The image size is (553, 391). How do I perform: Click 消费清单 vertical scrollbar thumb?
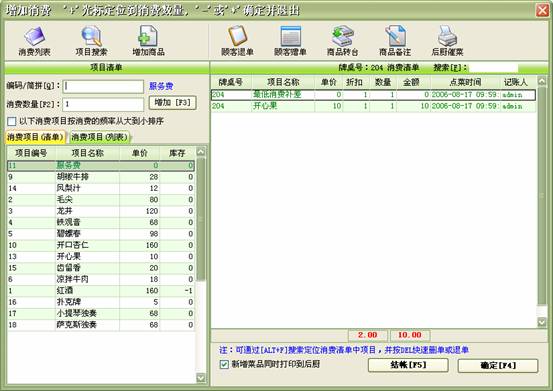click(x=542, y=196)
